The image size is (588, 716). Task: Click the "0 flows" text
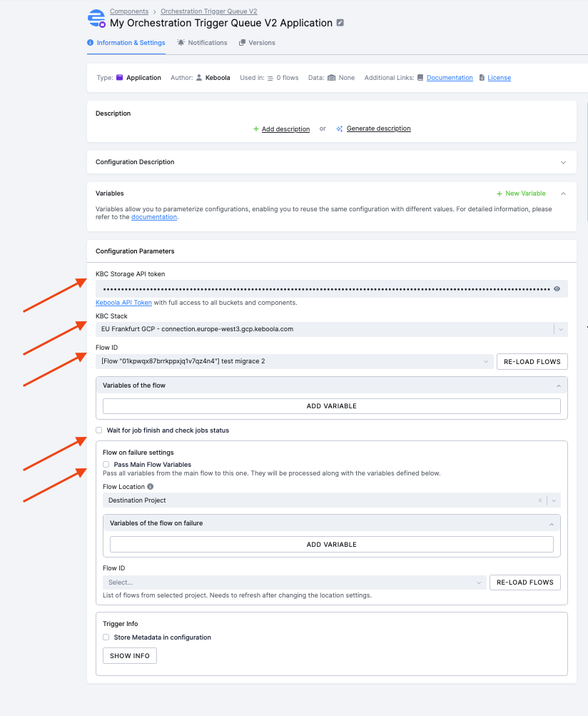(287, 78)
